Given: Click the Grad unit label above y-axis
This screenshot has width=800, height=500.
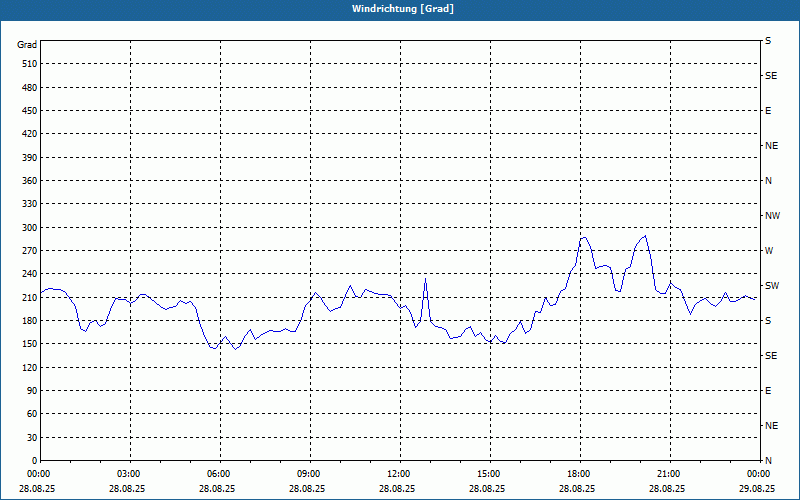Looking at the screenshot, I should [27, 45].
